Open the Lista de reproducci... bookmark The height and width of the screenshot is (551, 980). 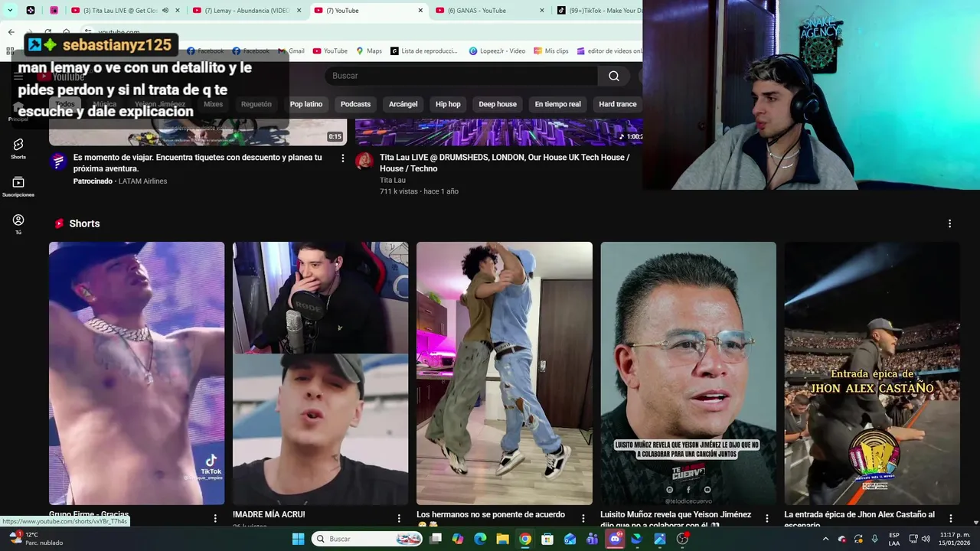[x=424, y=51]
